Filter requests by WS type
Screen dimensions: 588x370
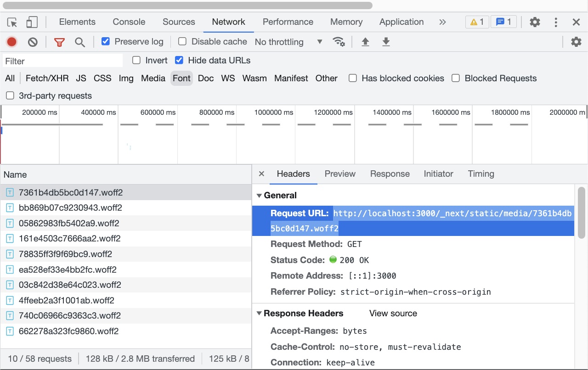click(x=228, y=78)
